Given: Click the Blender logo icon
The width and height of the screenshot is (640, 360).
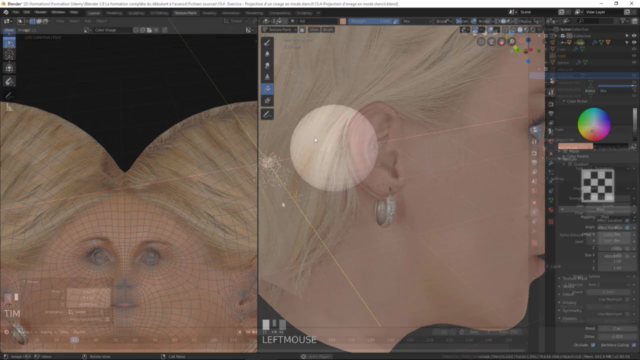Looking at the screenshot, I should pos(6,12).
